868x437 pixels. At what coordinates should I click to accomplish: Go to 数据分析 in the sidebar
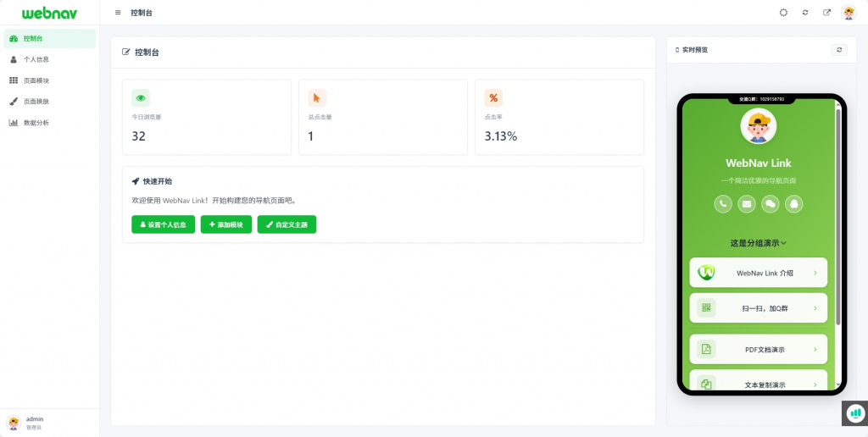tap(36, 123)
